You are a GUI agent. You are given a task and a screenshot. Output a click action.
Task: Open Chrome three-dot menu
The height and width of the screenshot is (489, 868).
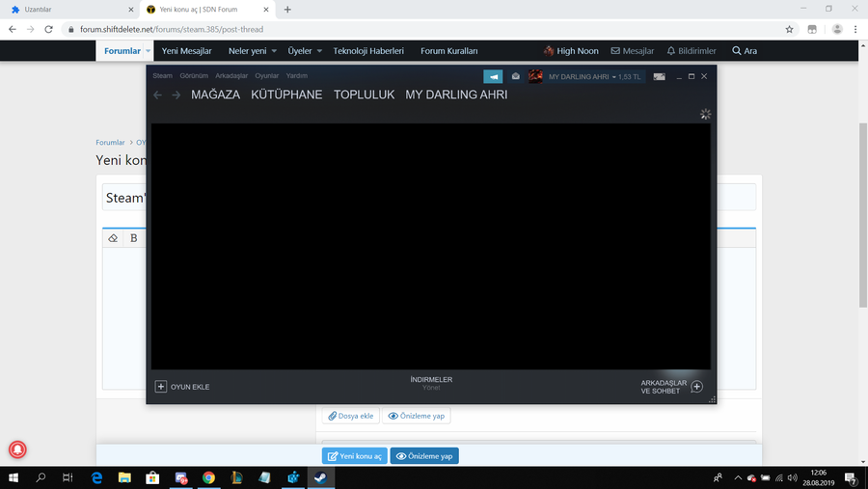855,29
